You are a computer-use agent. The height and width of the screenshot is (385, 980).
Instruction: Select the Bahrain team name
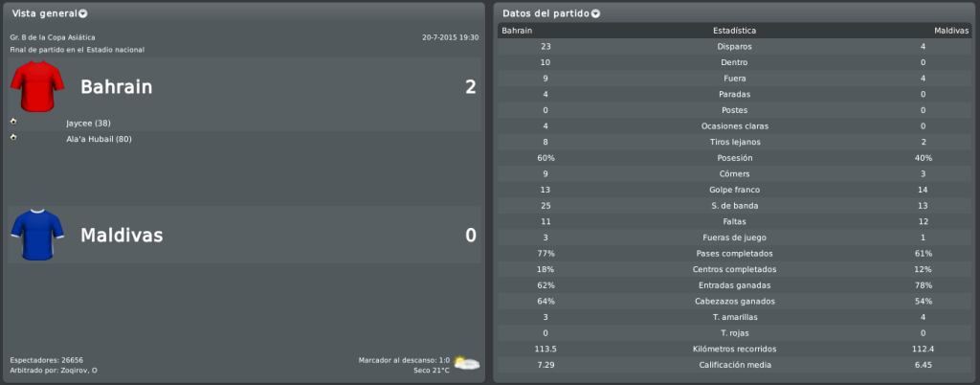116,87
